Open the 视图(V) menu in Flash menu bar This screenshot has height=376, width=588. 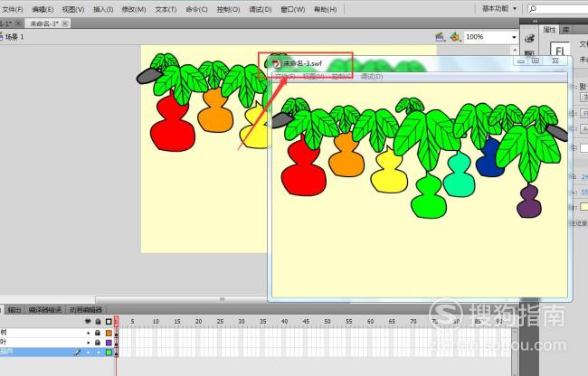point(72,9)
